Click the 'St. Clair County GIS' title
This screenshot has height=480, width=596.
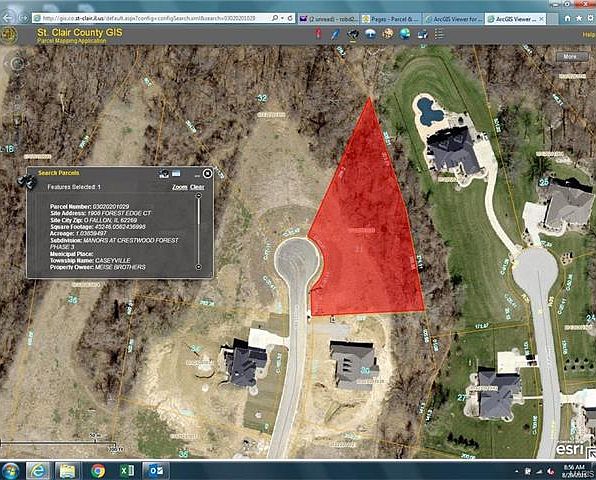[80, 32]
